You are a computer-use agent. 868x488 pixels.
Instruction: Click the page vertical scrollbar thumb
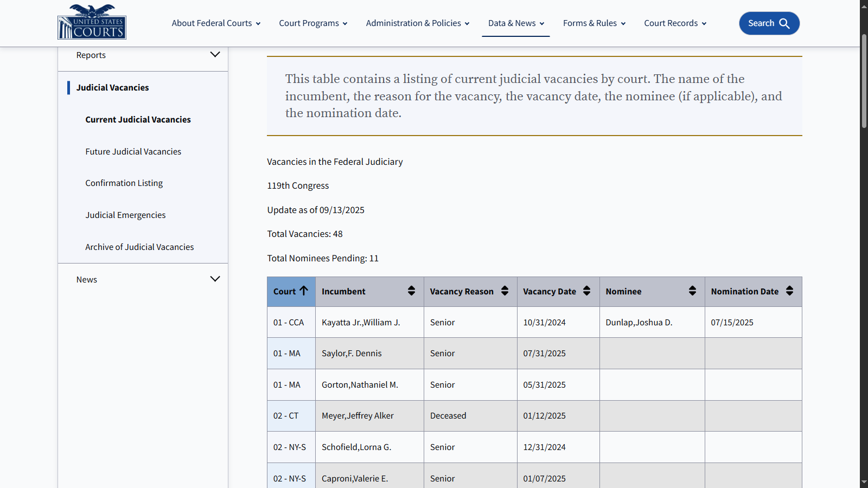click(864, 81)
